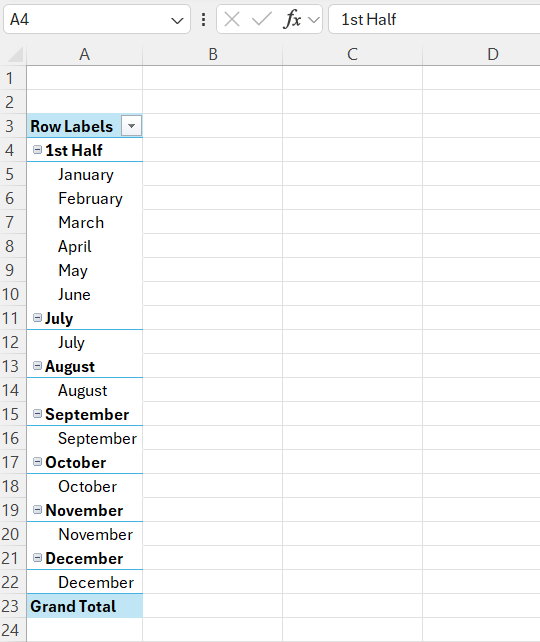Click the Cancel X icon in formula bar
The height and width of the screenshot is (642, 540).
click(232, 19)
